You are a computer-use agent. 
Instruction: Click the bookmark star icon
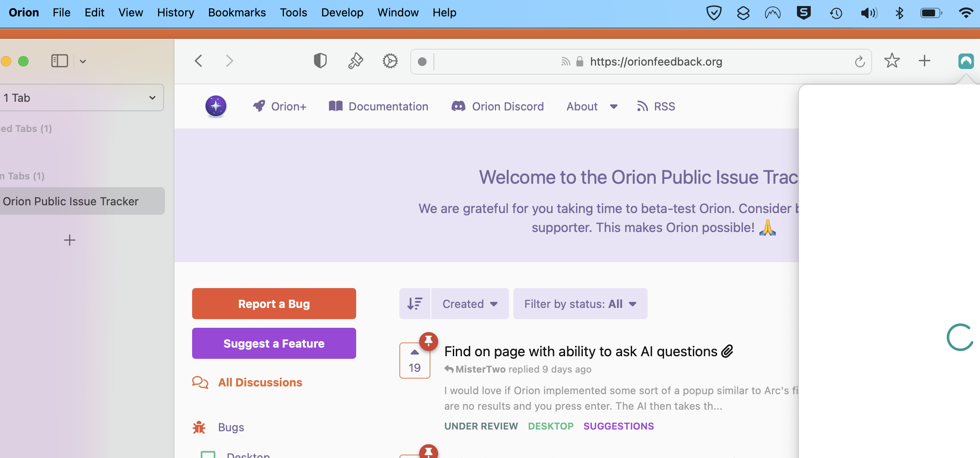point(891,61)
